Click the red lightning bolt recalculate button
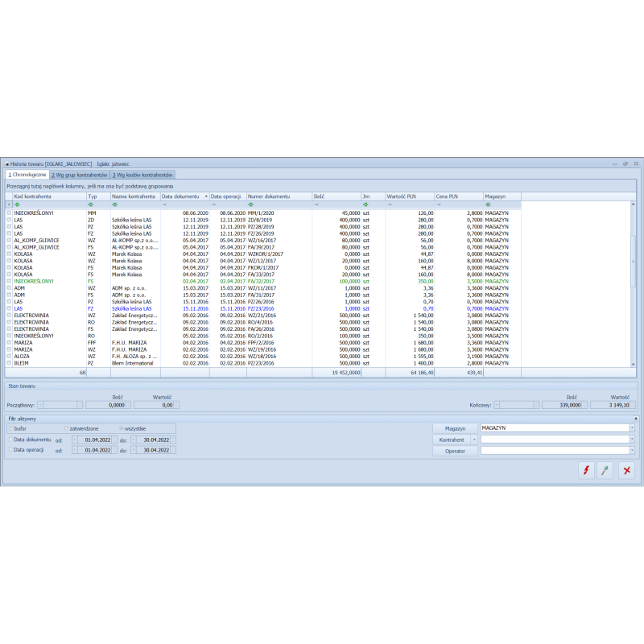 [585, 471]
